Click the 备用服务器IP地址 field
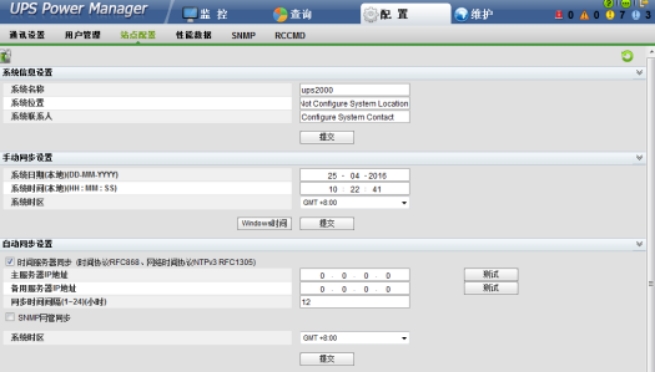Viewport: 655px width, 373px height. pyautogui.click(x=354, y=289)
